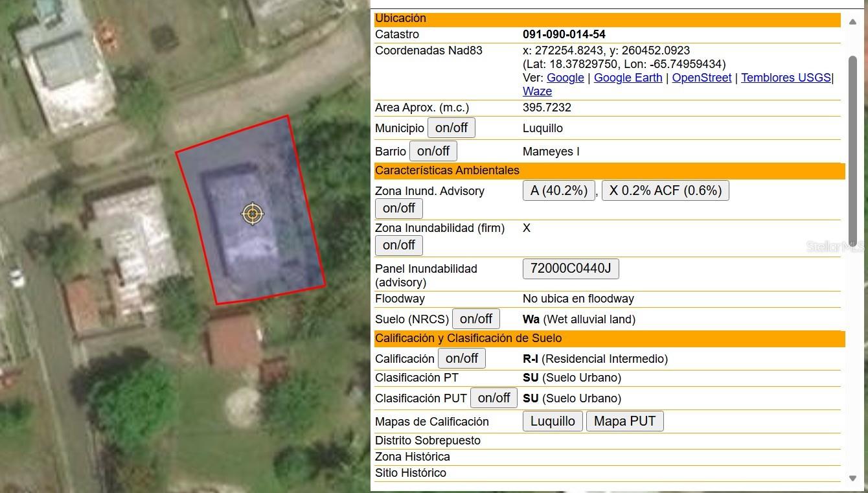
Task: Toggle Suelo (NRCS) layer on/off
Action: click(476, 319)
